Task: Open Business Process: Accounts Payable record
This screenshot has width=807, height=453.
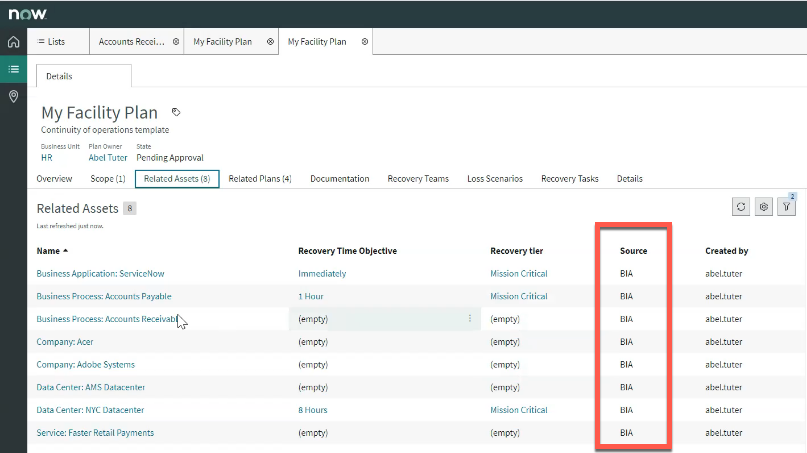Action: point(104,296)
